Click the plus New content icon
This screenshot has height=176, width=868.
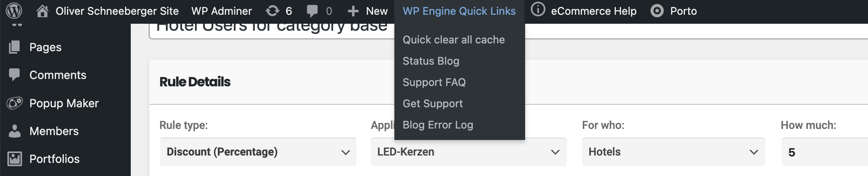[353, 11]
